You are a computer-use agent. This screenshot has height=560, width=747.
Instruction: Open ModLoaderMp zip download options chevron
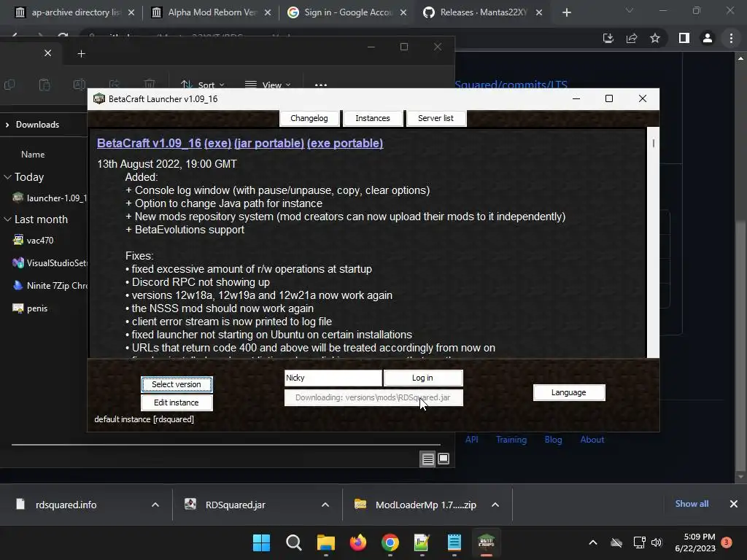pos(495,505)
